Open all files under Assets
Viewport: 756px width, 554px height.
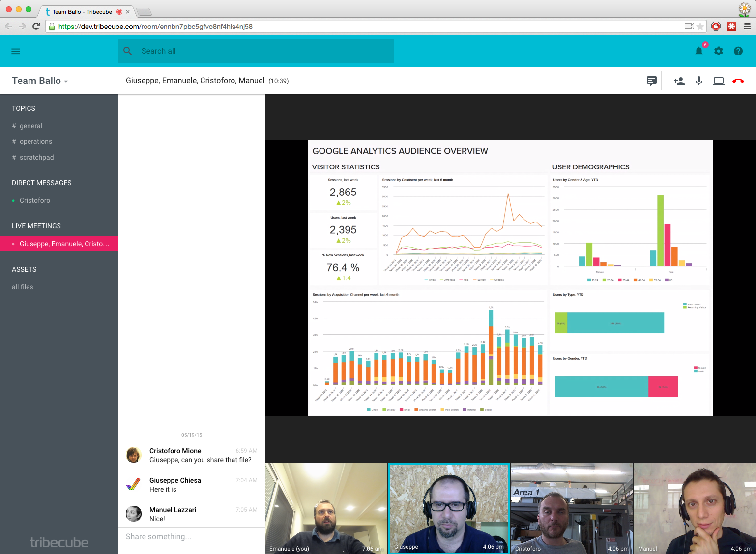coord(23,287)
